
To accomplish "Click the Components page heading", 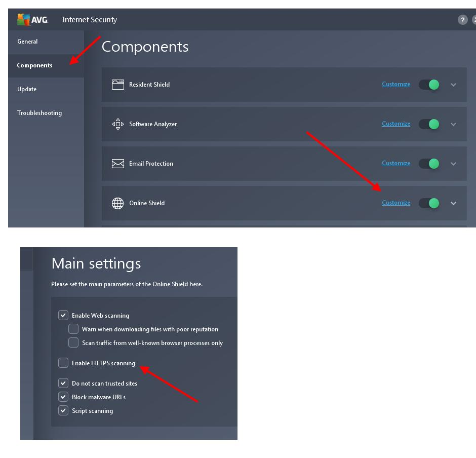I will coord(145,47).
